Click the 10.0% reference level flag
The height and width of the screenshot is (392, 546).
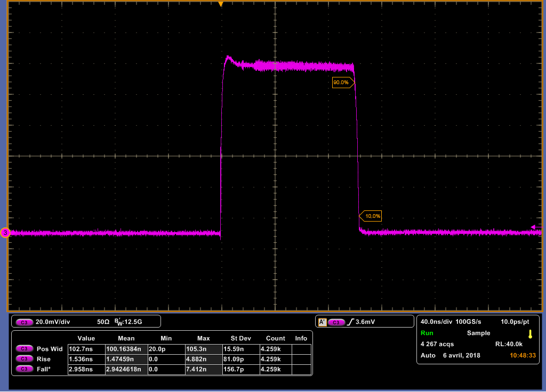[372, 216]
